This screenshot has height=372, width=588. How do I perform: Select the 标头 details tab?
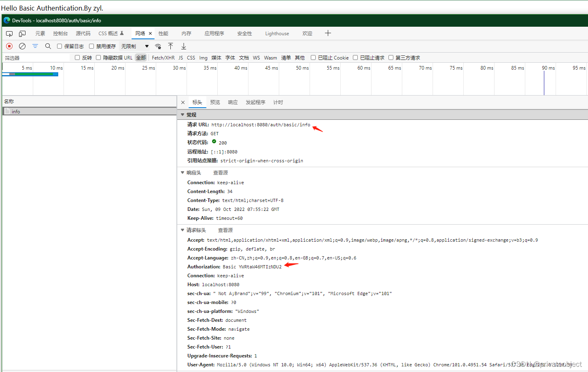197,102
